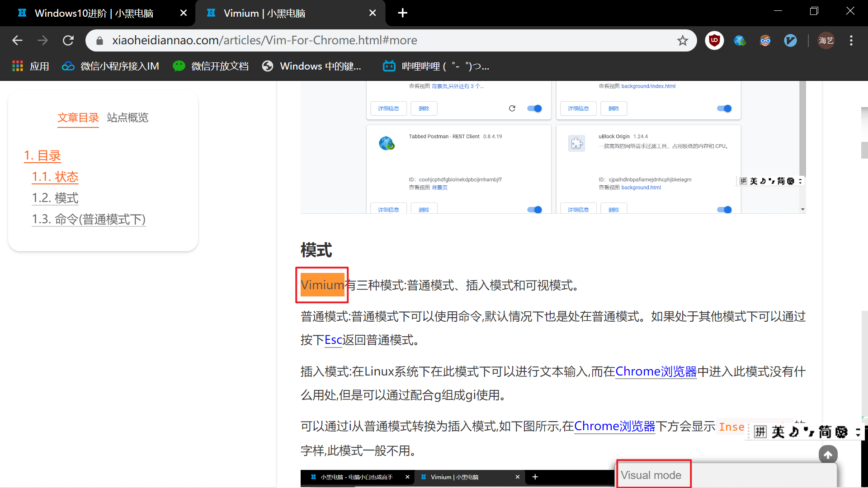Viewport: 868px width, 488px height.
Task: Click the Visual mode indicator box
Action: click(x=654, y=474)
